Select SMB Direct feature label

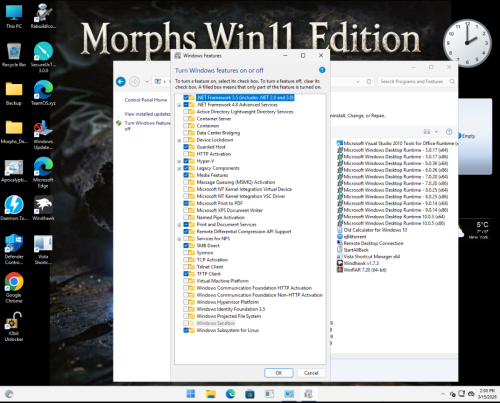click(x=208, y=246)
